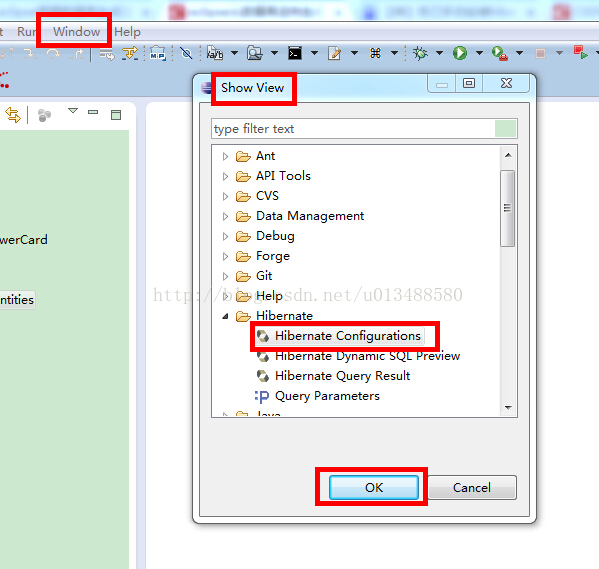Open dropdown arrow next to Run icon

(x=479, y=53)
